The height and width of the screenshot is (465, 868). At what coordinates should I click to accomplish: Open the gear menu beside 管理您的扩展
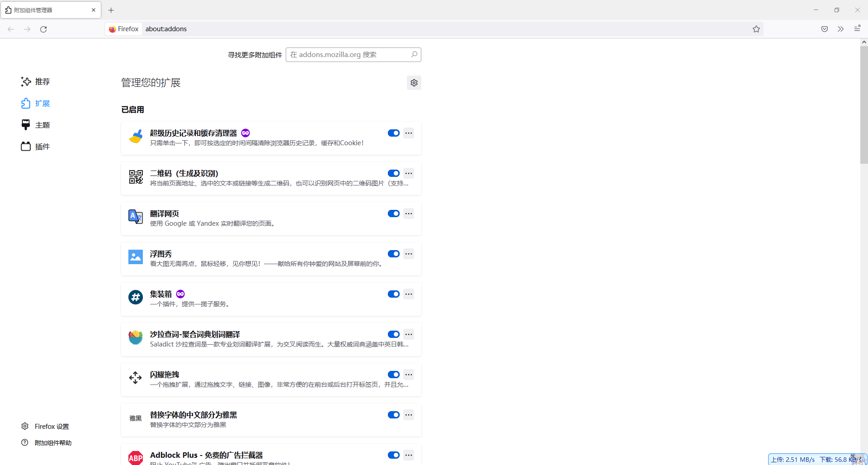[414, 82]
